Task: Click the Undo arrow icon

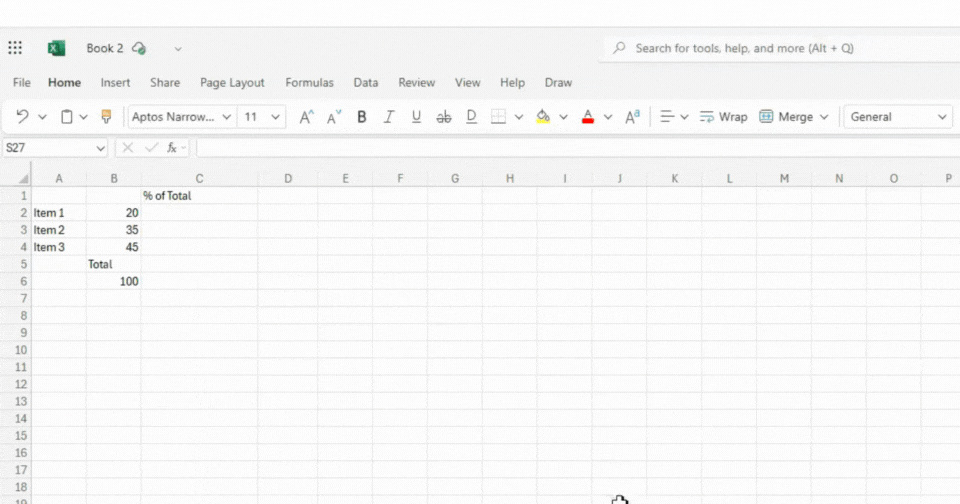Action: [23, 116]
